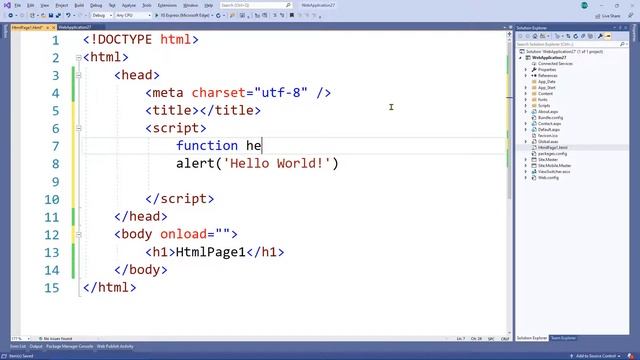Image resolution: width=640 pixels, height=360 pixels.
Task: Expand the Properties node
Action: pyautogui.click(x=526, y=70)
